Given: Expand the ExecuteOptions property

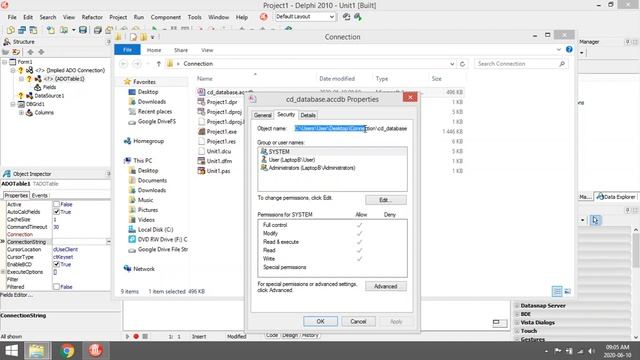Looking at the screenshot, I should [x=3, y=272].
